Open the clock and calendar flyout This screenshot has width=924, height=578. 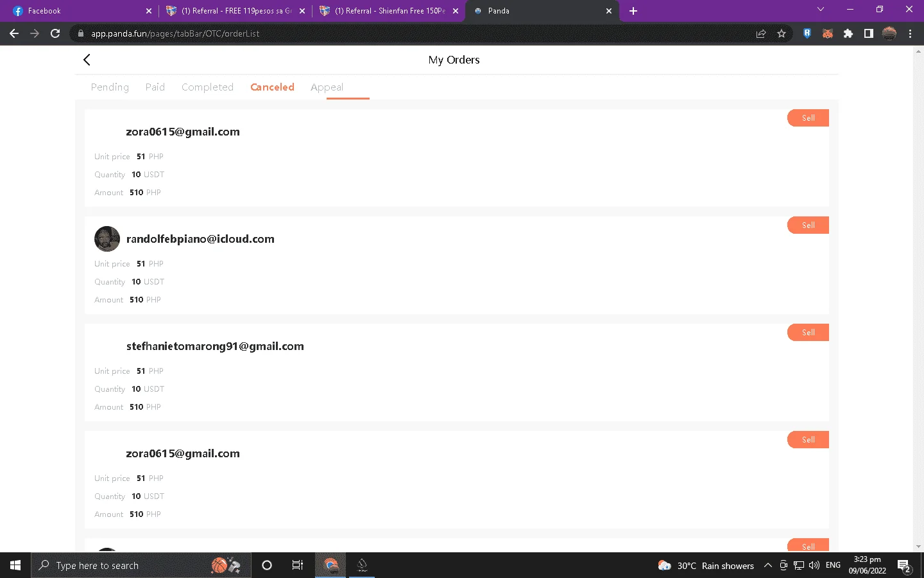click(x=867, y=565)
